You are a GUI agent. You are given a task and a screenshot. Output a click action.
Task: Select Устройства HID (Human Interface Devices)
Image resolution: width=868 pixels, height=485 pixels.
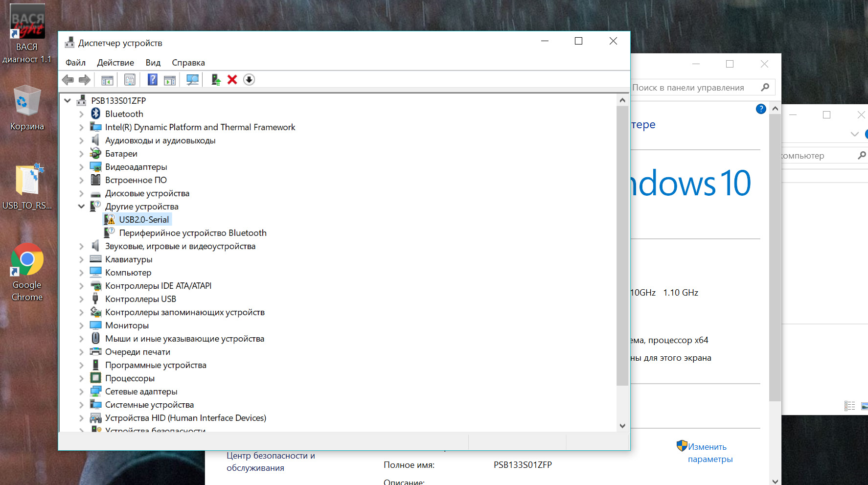pos(185,418)
